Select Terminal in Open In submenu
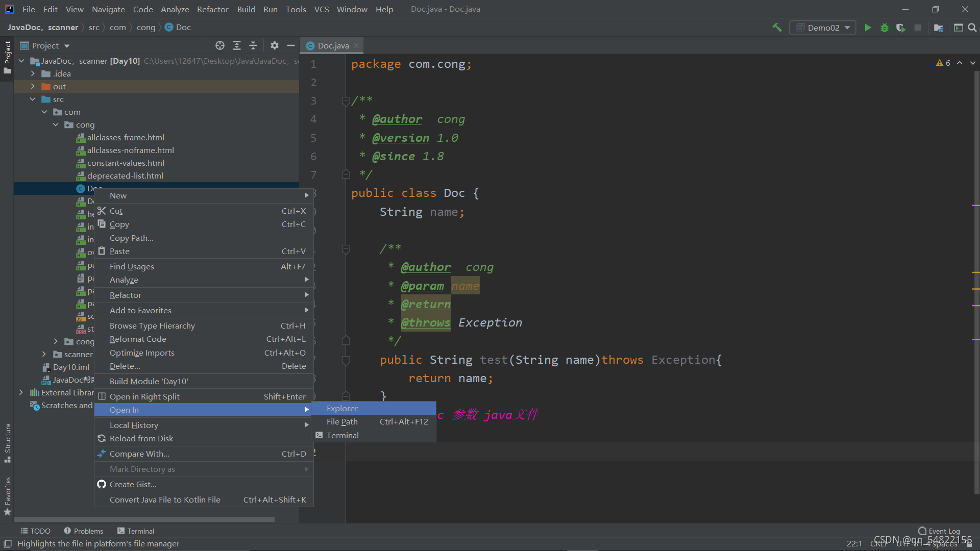The height and width of the screenshot is (551, 980). tap(374, 436)
